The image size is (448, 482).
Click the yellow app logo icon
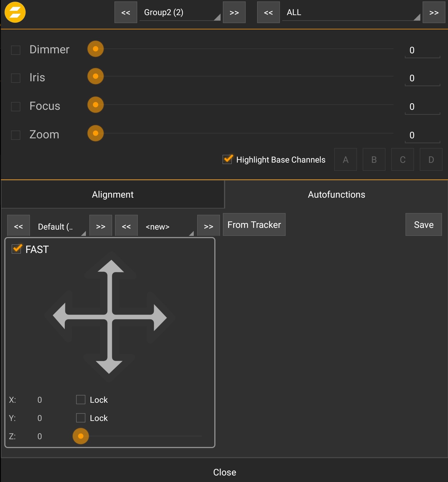click(15, 12)
